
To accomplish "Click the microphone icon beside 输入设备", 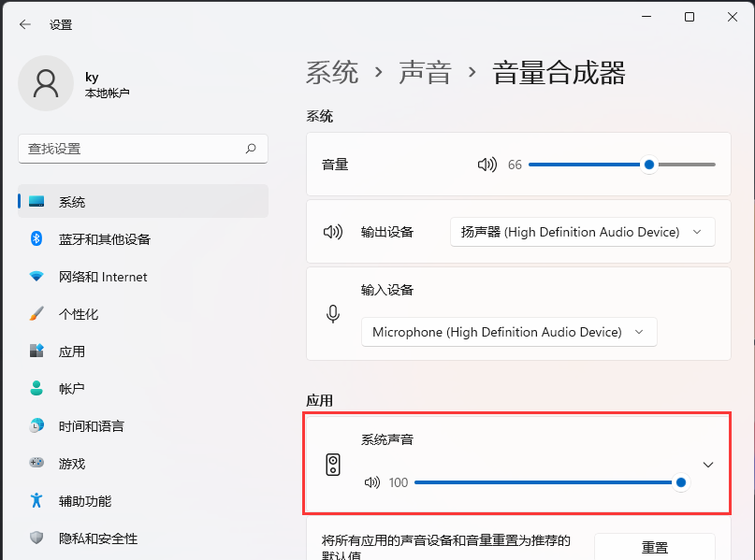I will [x=333, y=314].
